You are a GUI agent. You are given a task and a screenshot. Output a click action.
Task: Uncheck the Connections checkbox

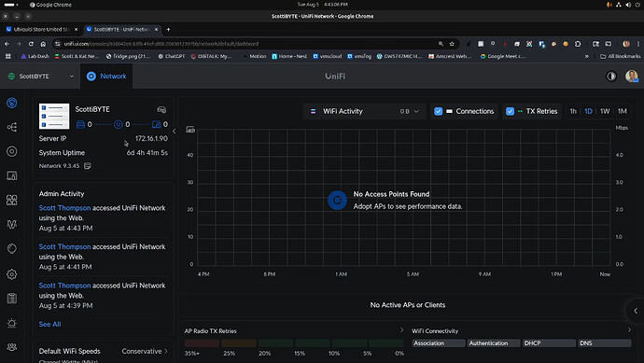(x=439, y=111)
